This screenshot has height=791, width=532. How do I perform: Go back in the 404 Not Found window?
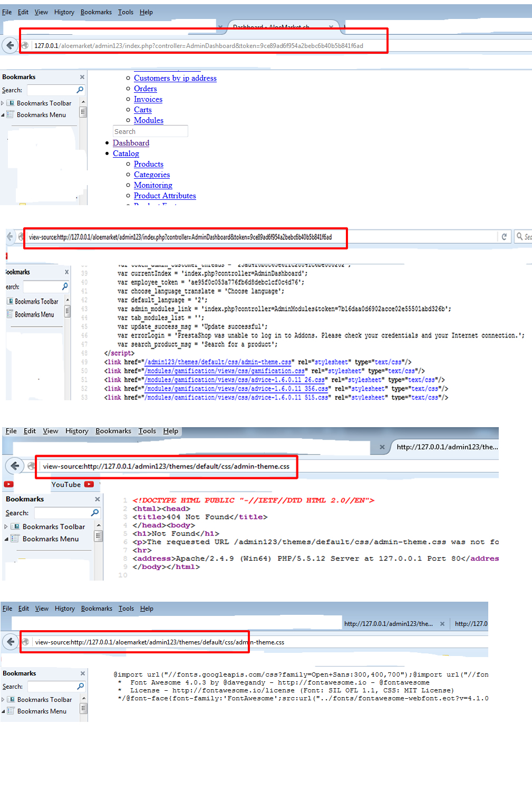(15, 466)
